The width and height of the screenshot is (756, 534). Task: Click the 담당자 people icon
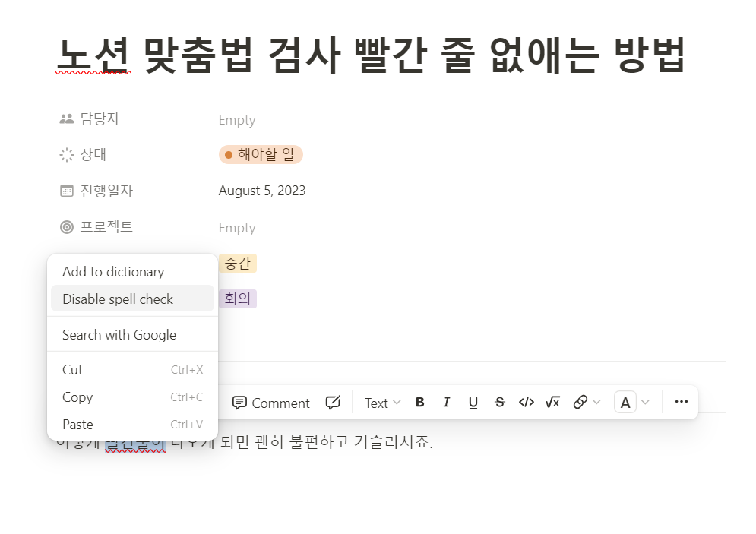67,119
